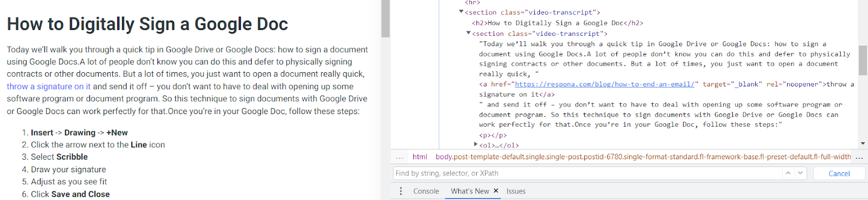Cancel the DevTools find bar
Image resolution: width=868 pixels, height=200 pixels.
(x=839, y=173)
